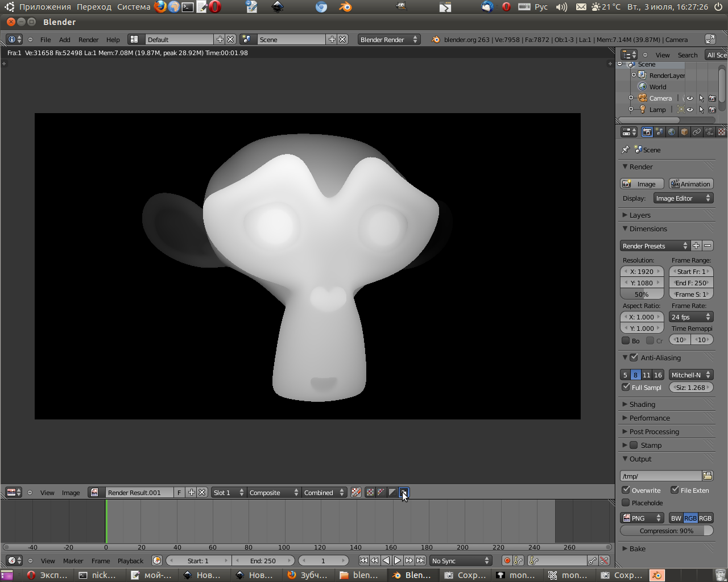The image size is (728, 582).
Task: Open the Texture properties tab checker icon
Action: click(x=722, y=132)
